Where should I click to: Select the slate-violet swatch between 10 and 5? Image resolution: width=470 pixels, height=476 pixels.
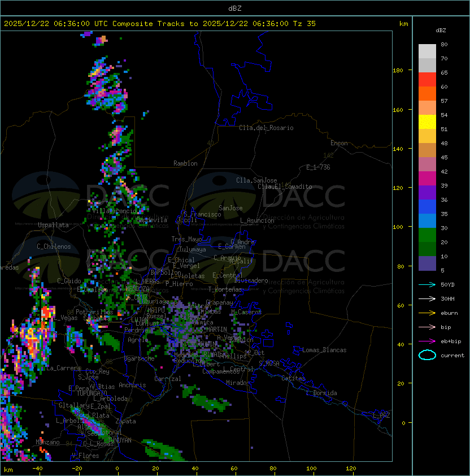(x=427, y=263)
